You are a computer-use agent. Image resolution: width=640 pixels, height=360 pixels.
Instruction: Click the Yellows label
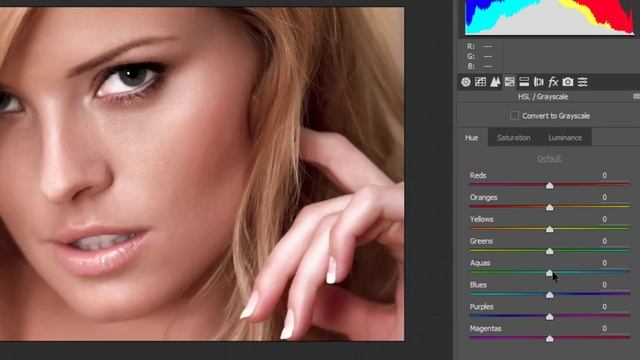point(481,219)
